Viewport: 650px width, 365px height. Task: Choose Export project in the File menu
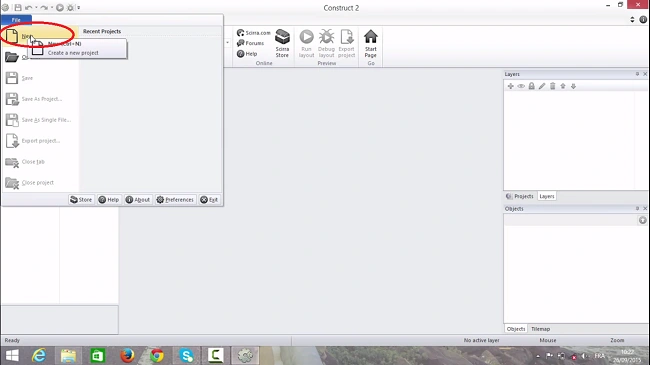point(39,141)
